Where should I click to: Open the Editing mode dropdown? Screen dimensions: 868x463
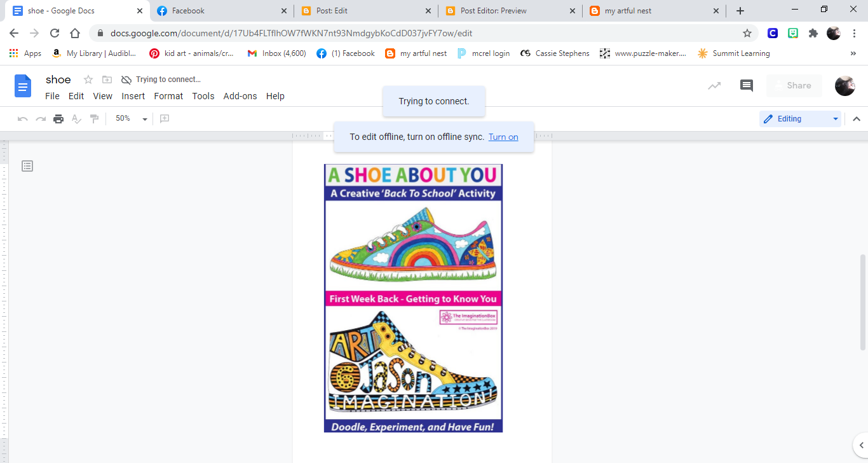point(800,119)
